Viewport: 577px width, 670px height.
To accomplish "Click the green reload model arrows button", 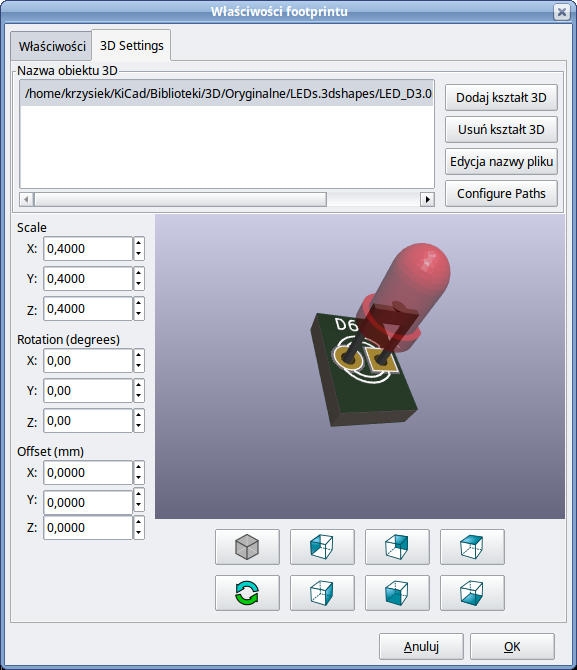I will tap(247, 593).
